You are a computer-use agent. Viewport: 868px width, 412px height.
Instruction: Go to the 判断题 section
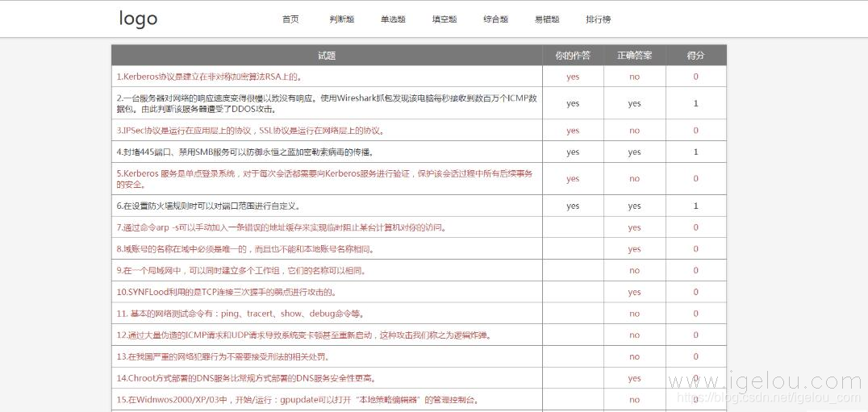[341, 19]
